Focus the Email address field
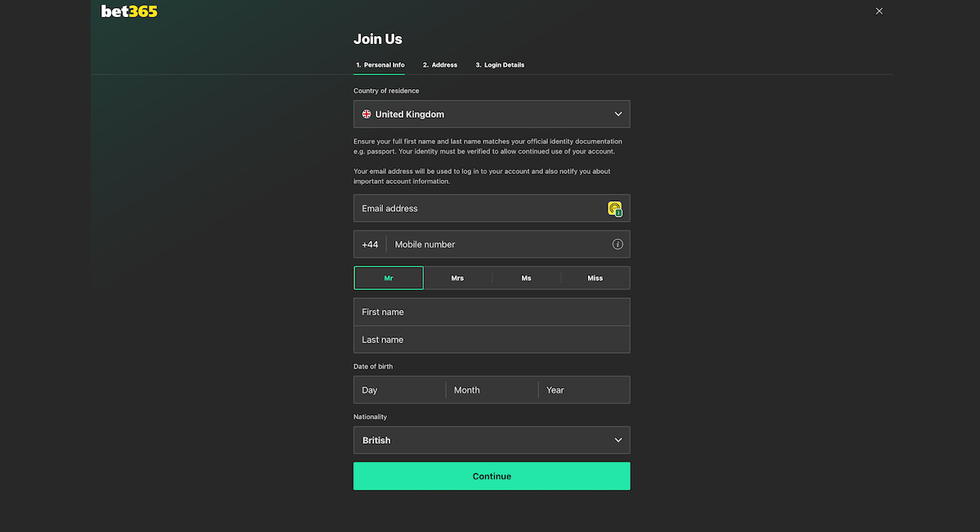This screenshot has height=532, width=980. (x=492, y=208)
